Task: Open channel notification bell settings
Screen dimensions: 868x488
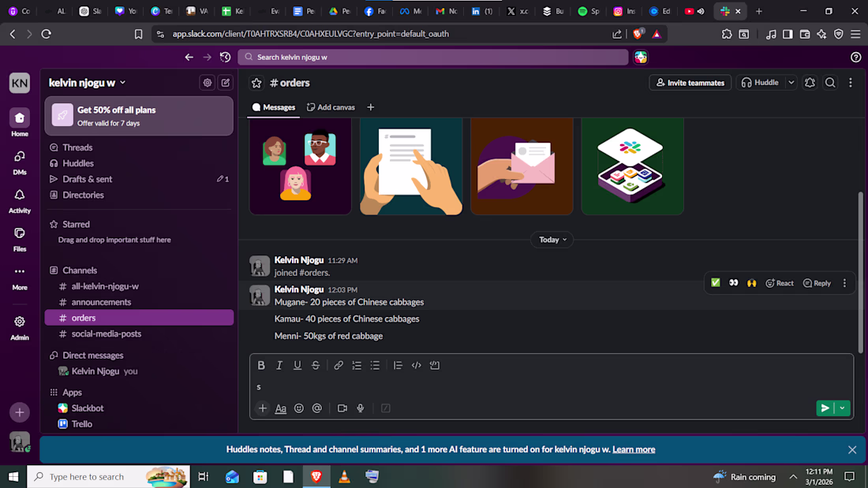Action: click(810, 83)
